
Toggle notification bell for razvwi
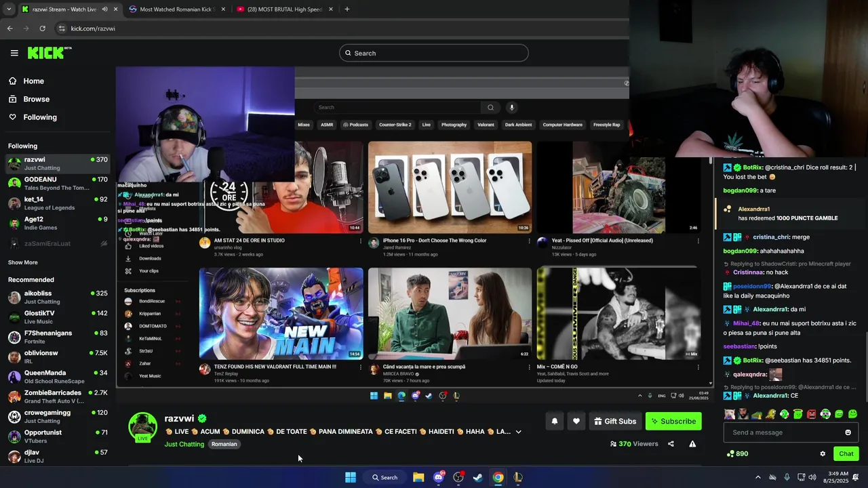pos(554,421)
